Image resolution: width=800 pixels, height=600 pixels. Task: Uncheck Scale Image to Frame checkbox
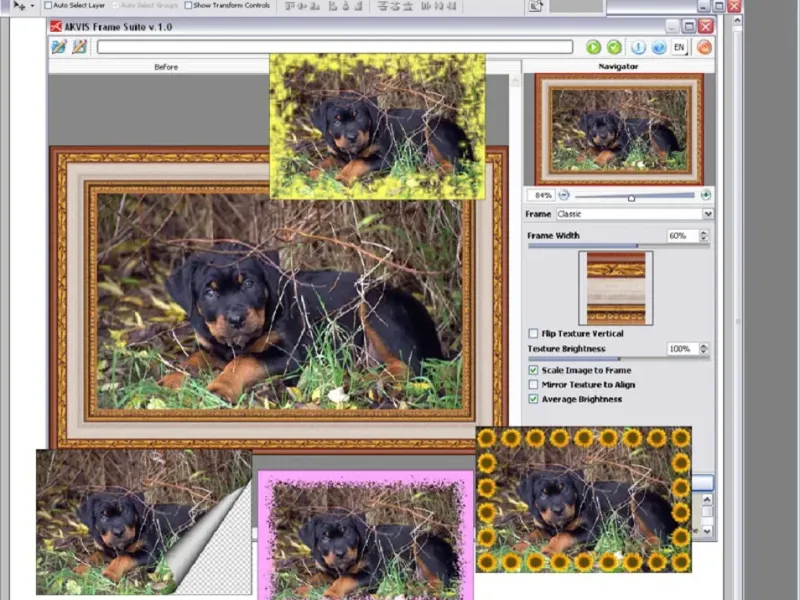point(533,370)
